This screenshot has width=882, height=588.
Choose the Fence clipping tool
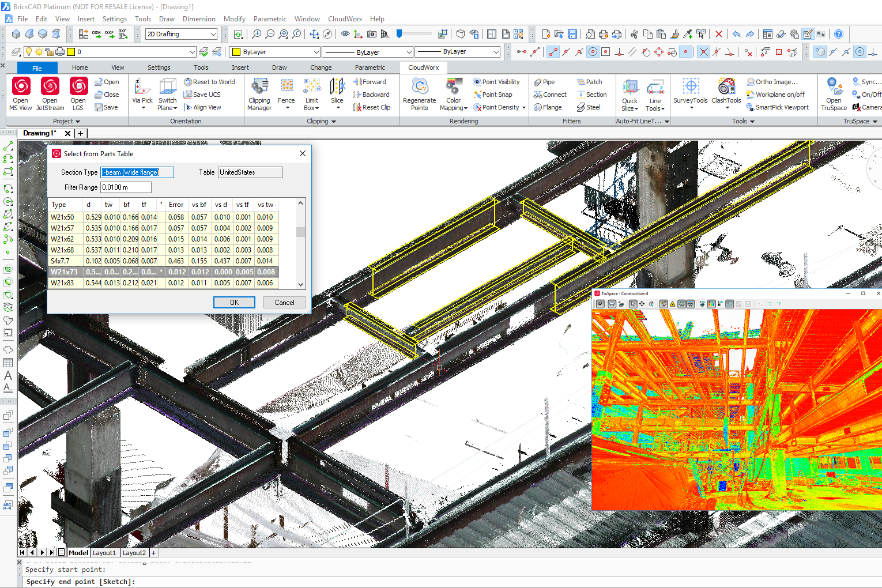pyautogui.click(x=287, y=94)
